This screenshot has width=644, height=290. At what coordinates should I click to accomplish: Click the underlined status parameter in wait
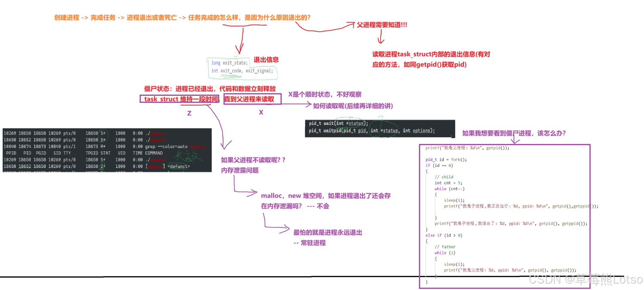click(x=356, y=123)
